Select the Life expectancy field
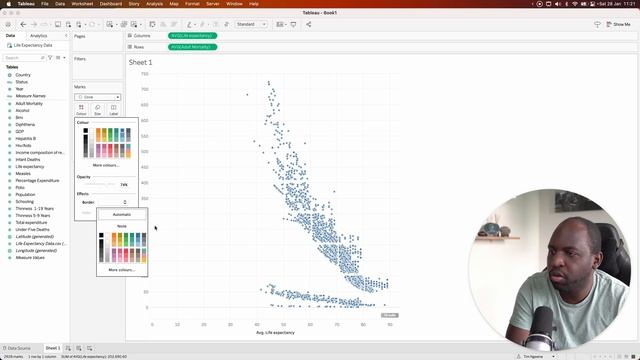 (30, 167)
